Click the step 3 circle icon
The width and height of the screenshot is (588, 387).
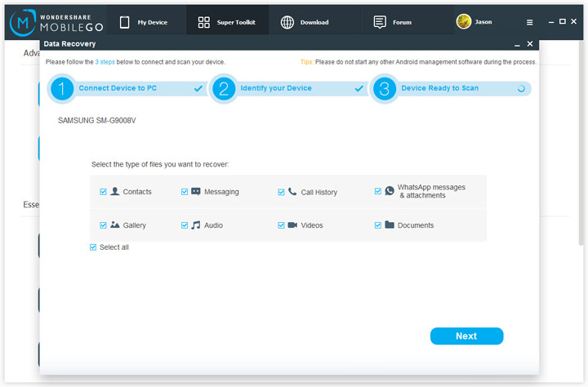[x=384, y=89]
